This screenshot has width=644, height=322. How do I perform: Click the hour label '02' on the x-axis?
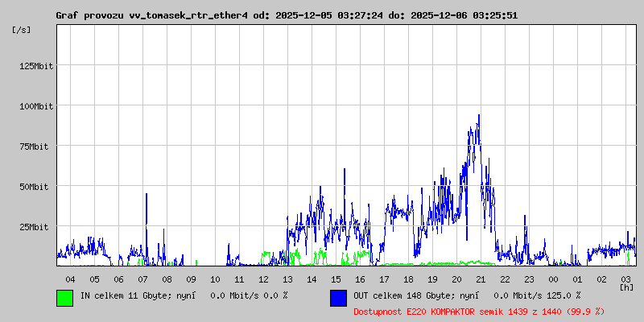601,279
